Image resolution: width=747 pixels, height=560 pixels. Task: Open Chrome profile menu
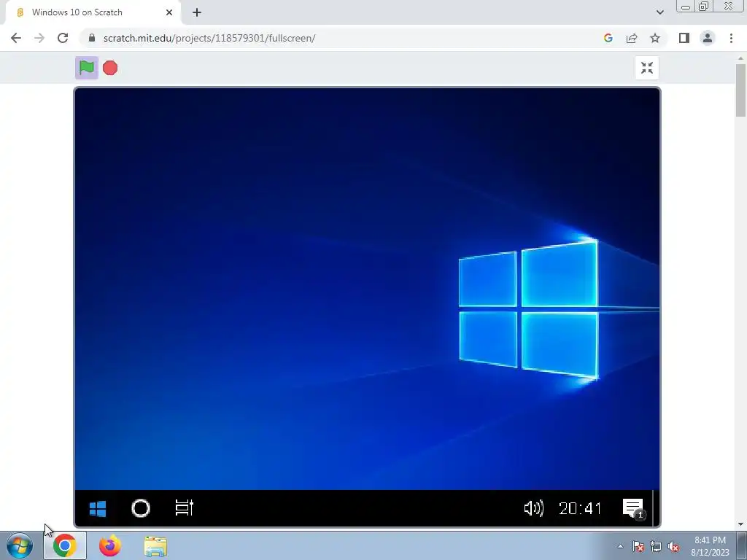[x=708, y=38]
